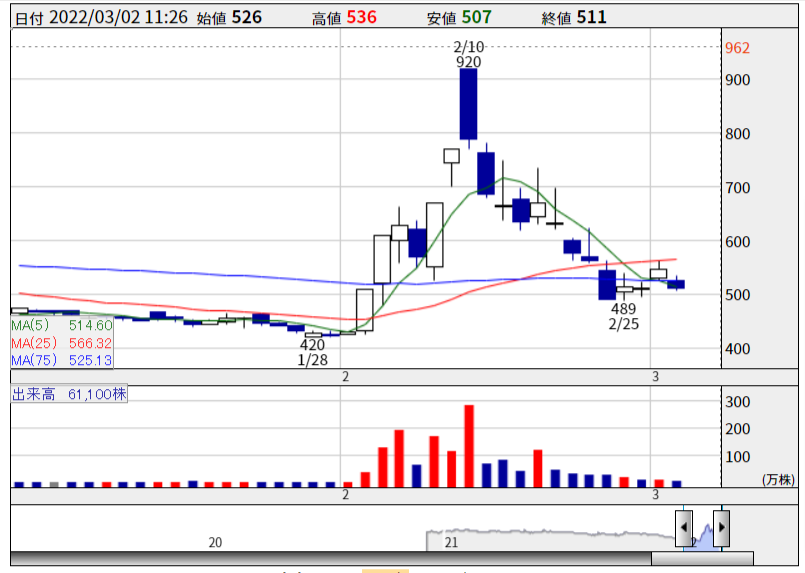Click the large blue candlestick at 2/10 peak
Viewport: 805px width, 573px height.
(x=468, y=104)
